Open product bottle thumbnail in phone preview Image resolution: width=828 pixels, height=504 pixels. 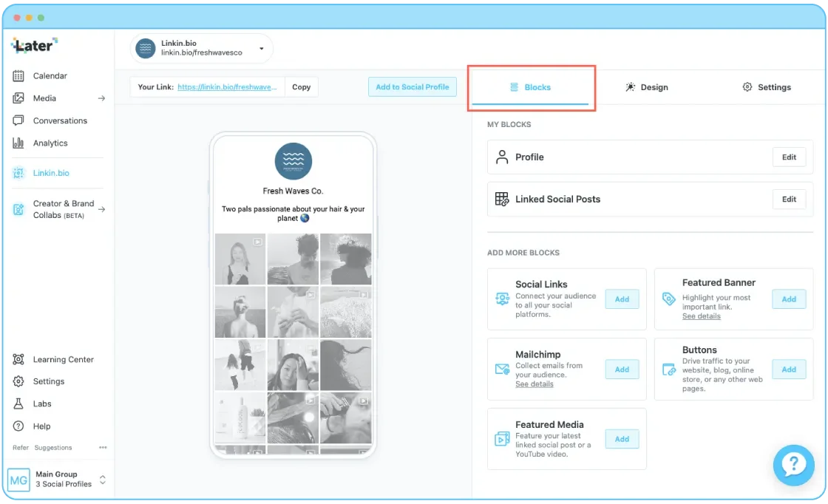point(240,418)
